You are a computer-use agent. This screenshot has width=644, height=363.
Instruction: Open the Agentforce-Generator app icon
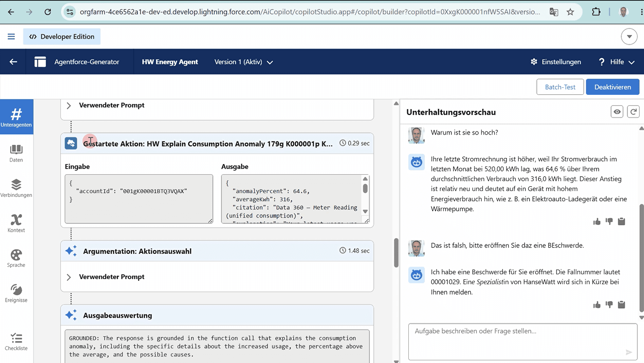tap(40, 62)
